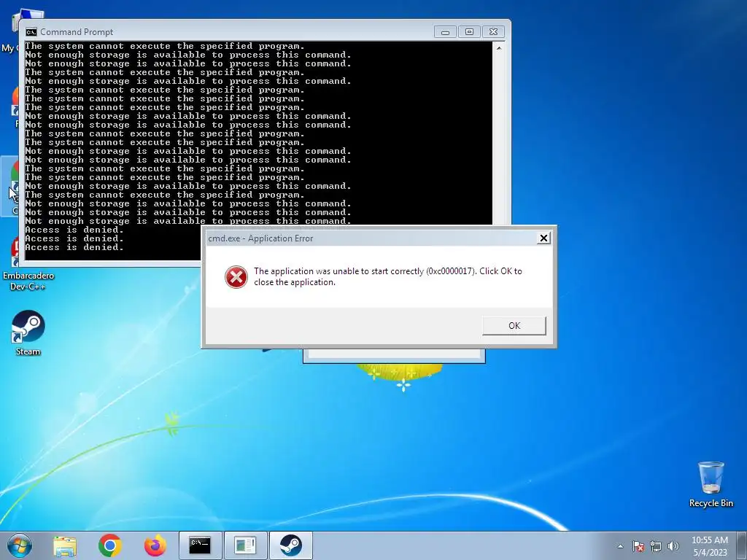
Task: Close the cmd.exe Application Error dialog
Action: click(543, 238)
